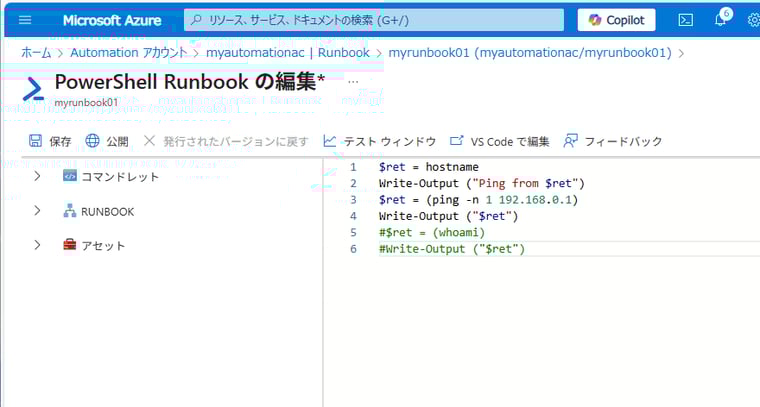Click the PowerShell runbook icon

pyautogui.click(x=33, y=89)
